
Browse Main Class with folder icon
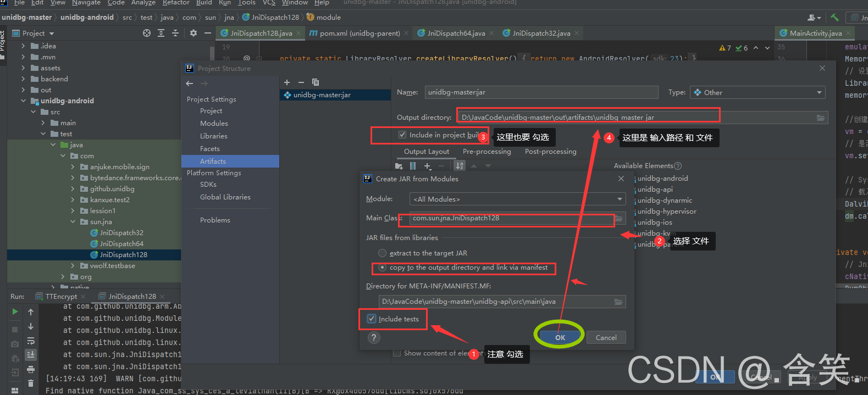pos(619,218)
